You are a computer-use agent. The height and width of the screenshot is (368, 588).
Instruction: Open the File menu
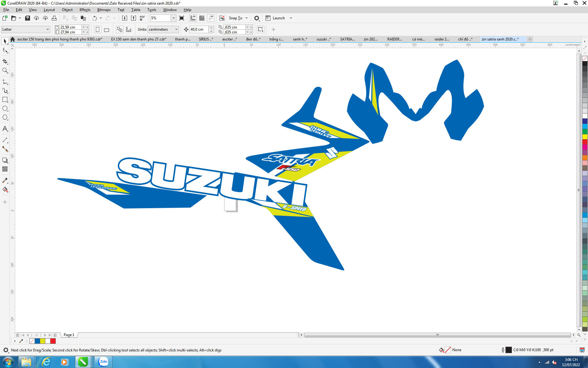6,10
